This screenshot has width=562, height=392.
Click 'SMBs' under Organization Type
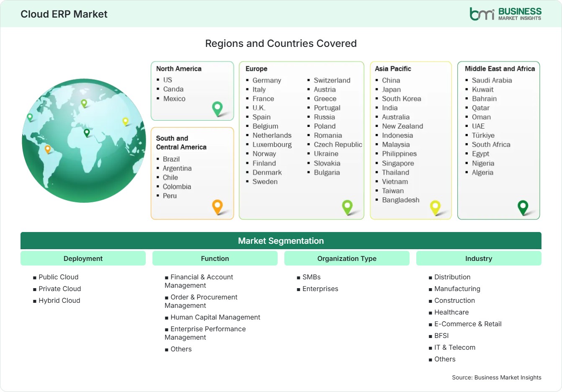click(312, 277)
